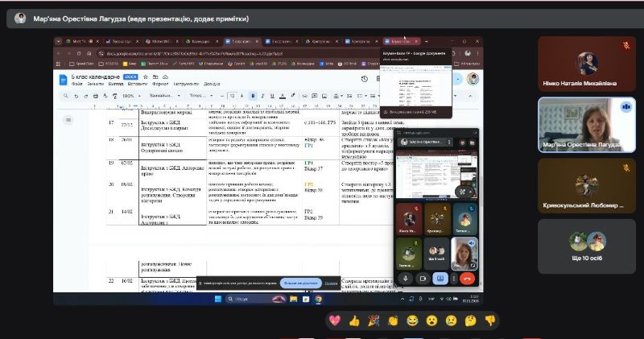644x339 pixels.
Task: Select Німко Наталія Михайлівна participant tile
Action: (x=586, y=63)
